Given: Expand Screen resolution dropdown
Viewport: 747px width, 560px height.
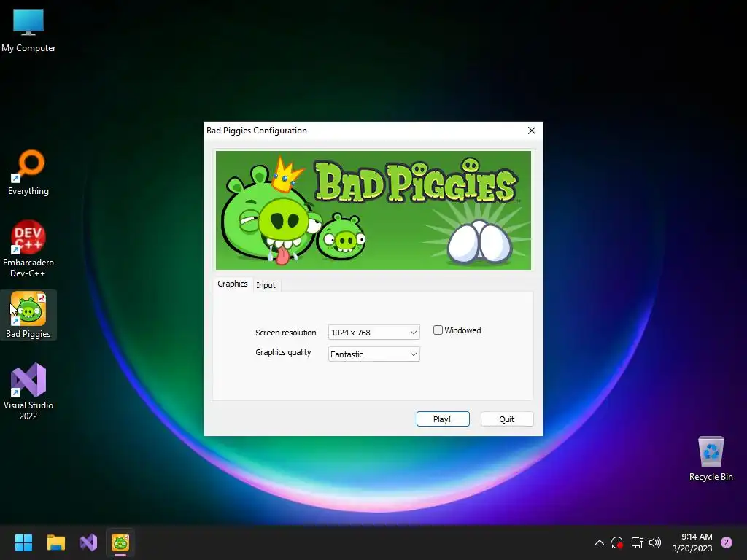Looking at the screenshot, I should (374, 332).
